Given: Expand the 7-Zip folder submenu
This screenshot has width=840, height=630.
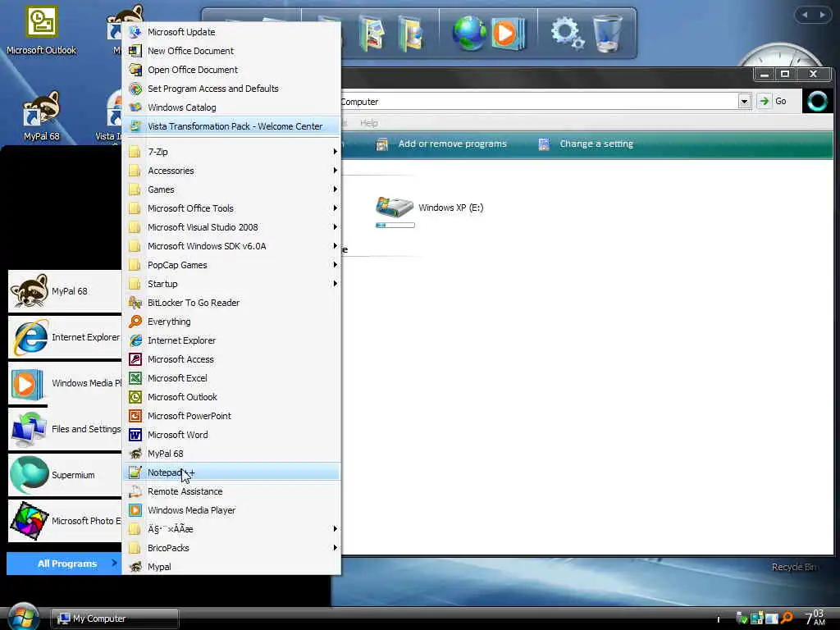Looking at the screenshot, I should pos(232,152).
